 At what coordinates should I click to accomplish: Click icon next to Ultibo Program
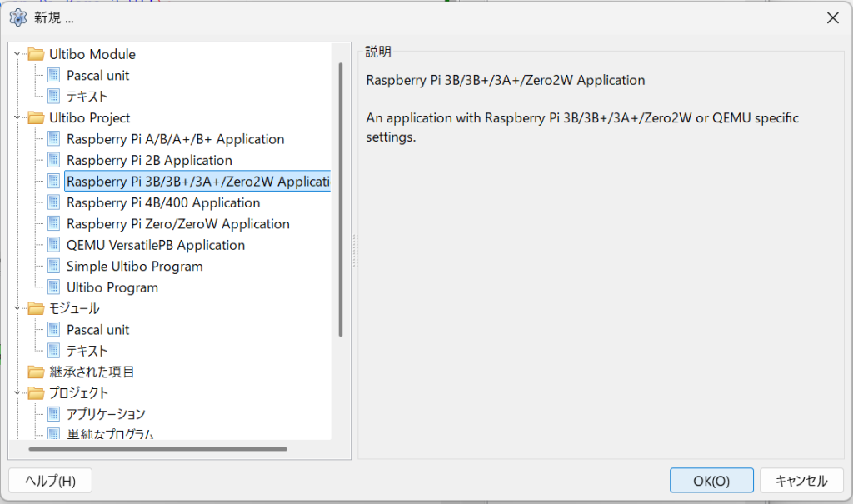54,287
